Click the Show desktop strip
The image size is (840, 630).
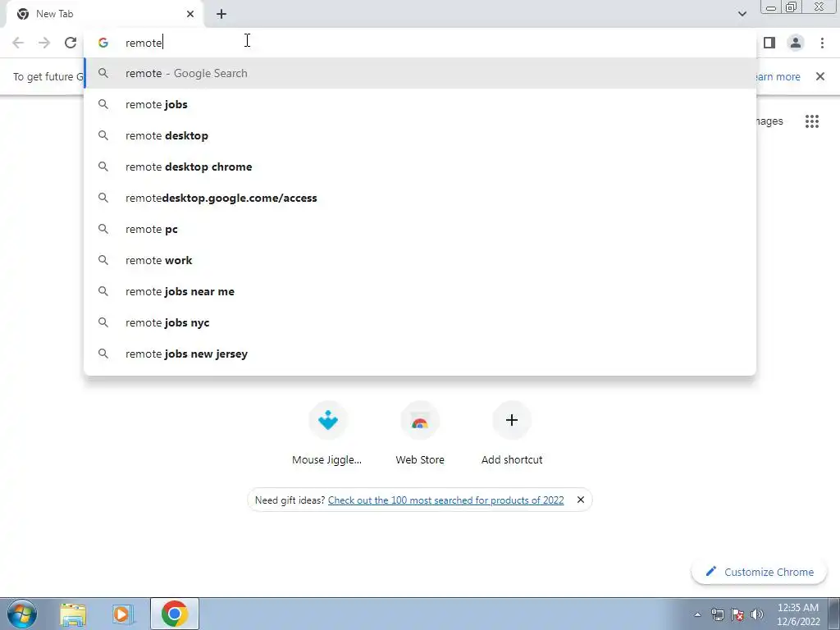(834, 614)
